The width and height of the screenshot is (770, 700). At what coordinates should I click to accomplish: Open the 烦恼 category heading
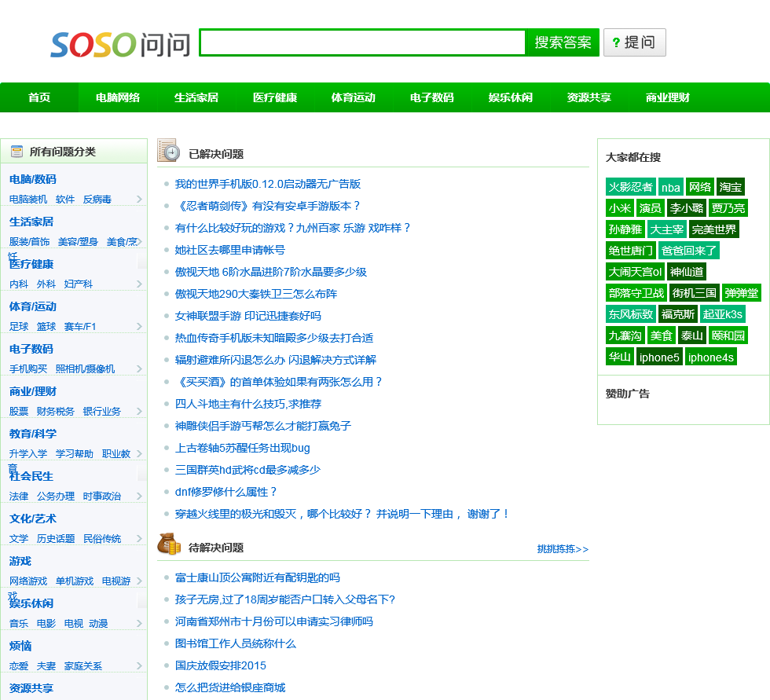[20, 646]
